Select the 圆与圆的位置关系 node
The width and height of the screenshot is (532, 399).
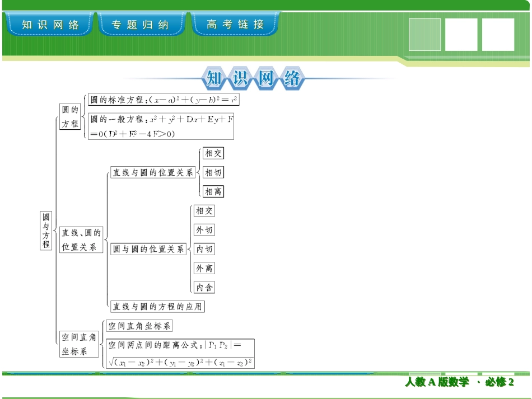[x=148, y=249]
